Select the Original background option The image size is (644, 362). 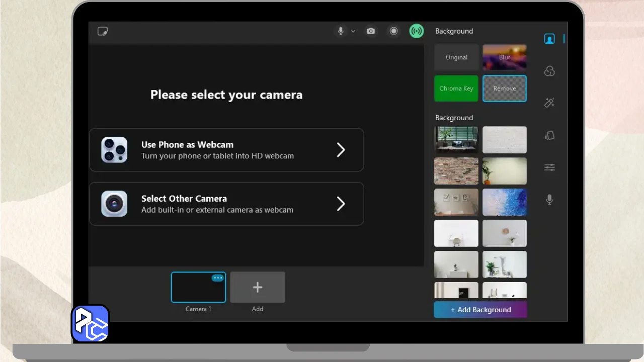(456, 57)
